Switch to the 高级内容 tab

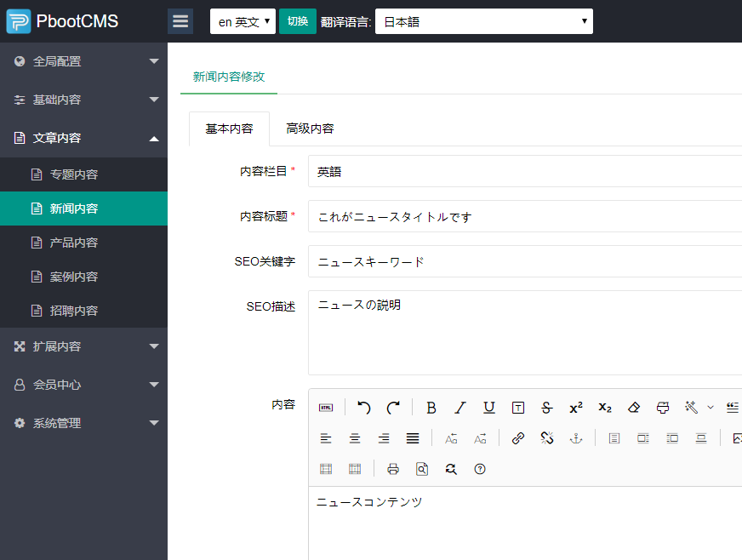tap(310, 129)
